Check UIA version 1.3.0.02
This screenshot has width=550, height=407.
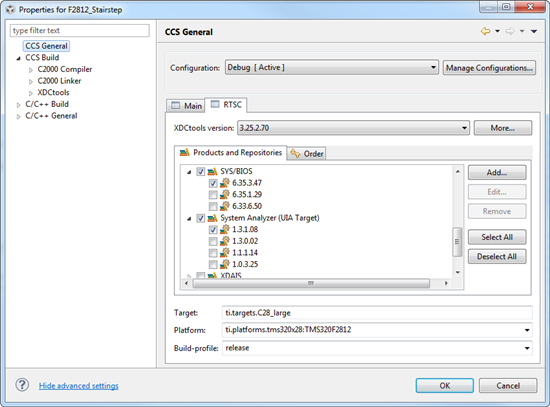[213, 241]
